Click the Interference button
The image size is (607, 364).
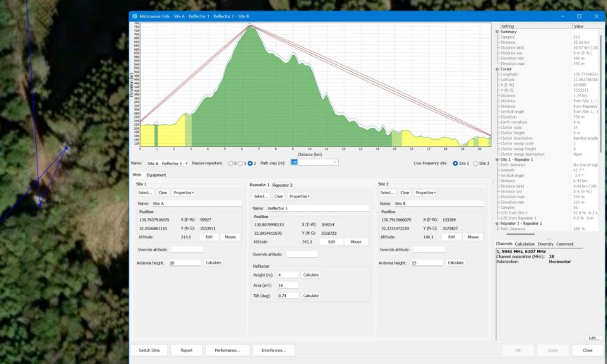pyautogui.click(x=273, y=350)
